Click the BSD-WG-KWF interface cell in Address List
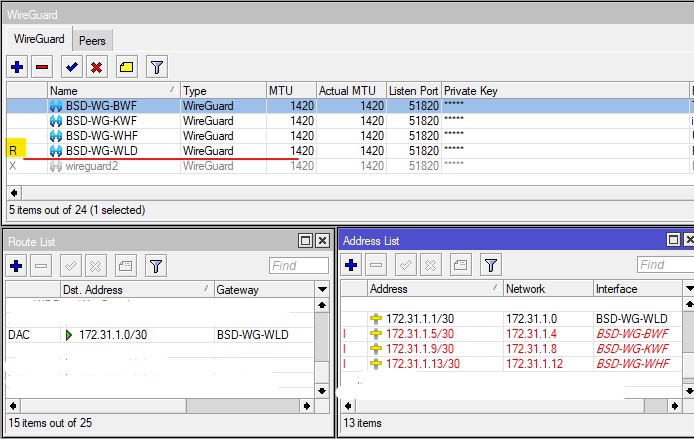Screen dimensions: 694x439 pyautogui.click(x=638, y=349)
